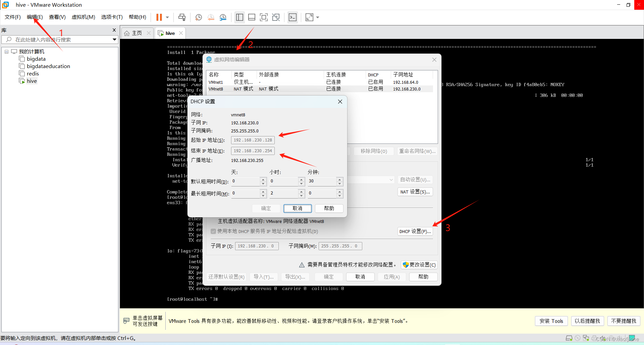Viewport: 644px width, 345px height.
Task: Open the 文件(F) menu
Action: pyautogui.click(x=13, y=17)
